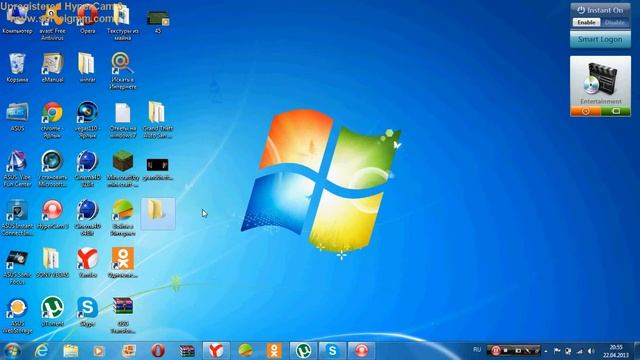Open the tray network signal icon
Viewport: 640px width, 360px height.
(x=580, y=351)
